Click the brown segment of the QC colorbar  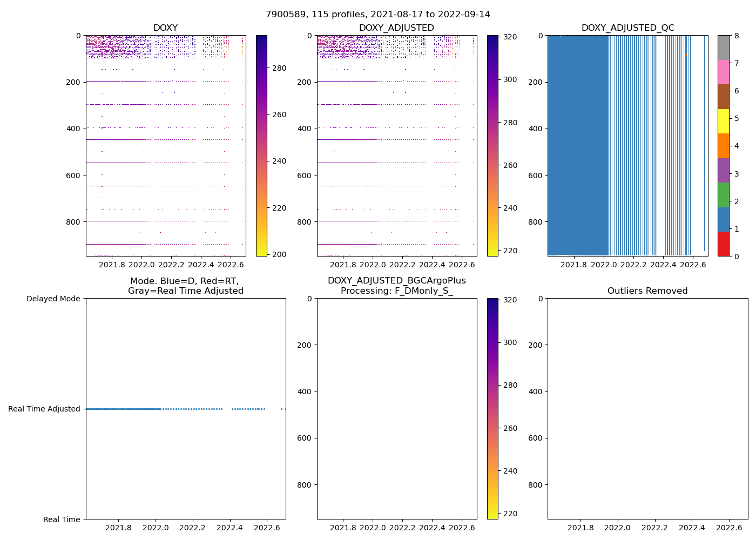[x=723, y=97]
